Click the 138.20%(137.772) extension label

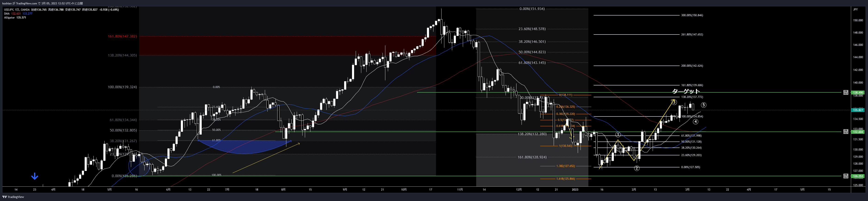click(692, 97)
